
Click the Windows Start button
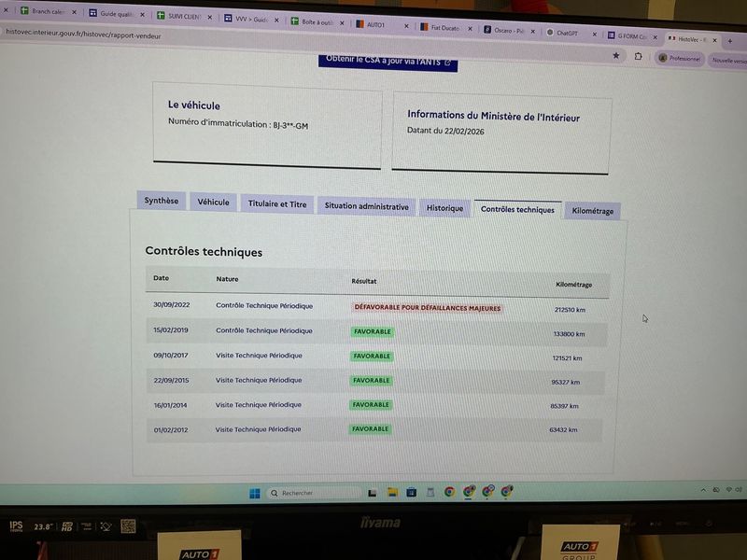pyautogui.click(x=255, y=494)
